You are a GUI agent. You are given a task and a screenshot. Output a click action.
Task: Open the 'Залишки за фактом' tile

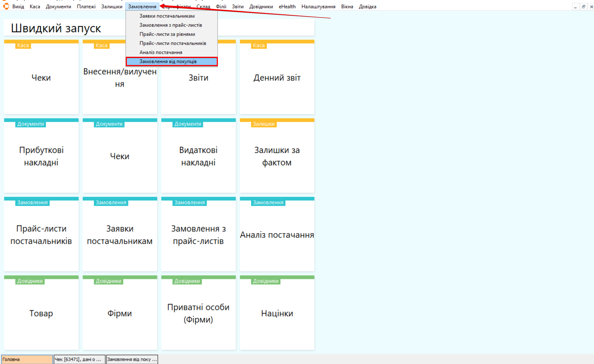click(277, 156)
